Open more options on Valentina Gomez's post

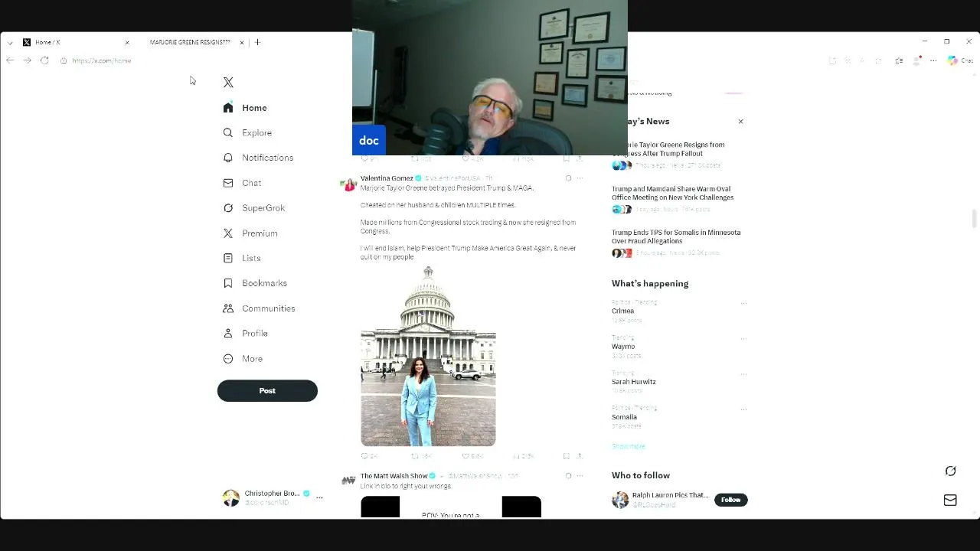pos(580,178)
